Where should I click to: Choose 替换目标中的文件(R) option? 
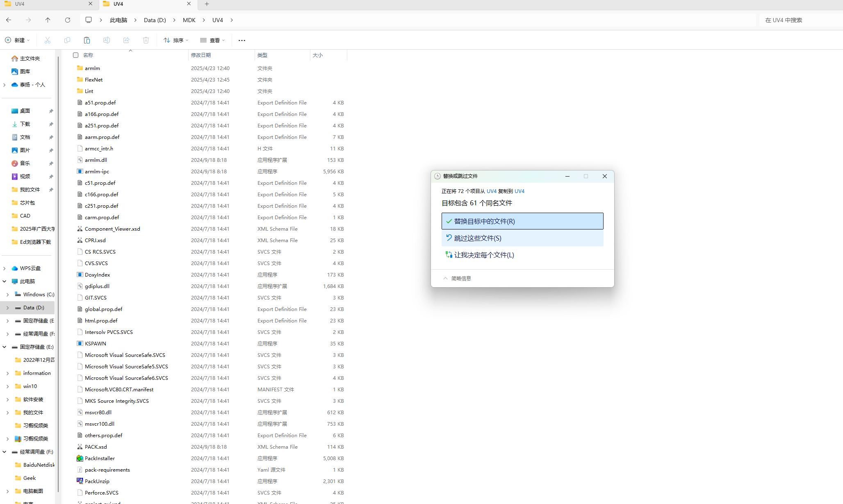pyautogui.click(x=522, y=221)
